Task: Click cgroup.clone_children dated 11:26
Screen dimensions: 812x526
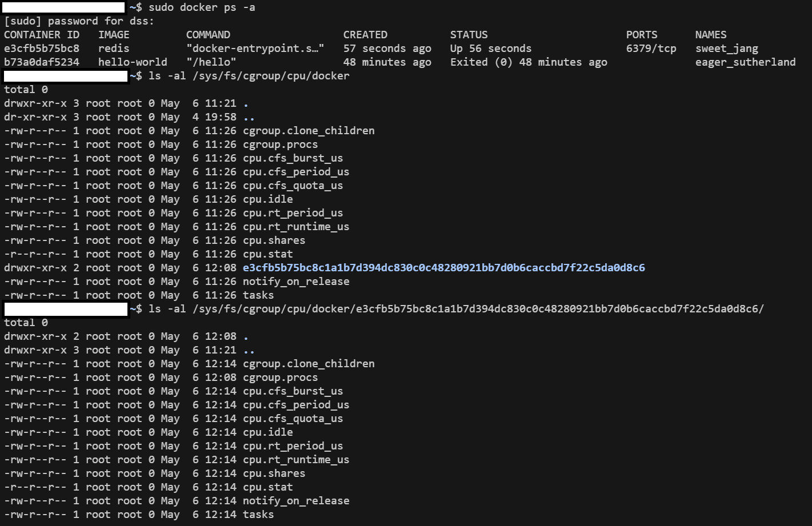Action: coord(309,131)
